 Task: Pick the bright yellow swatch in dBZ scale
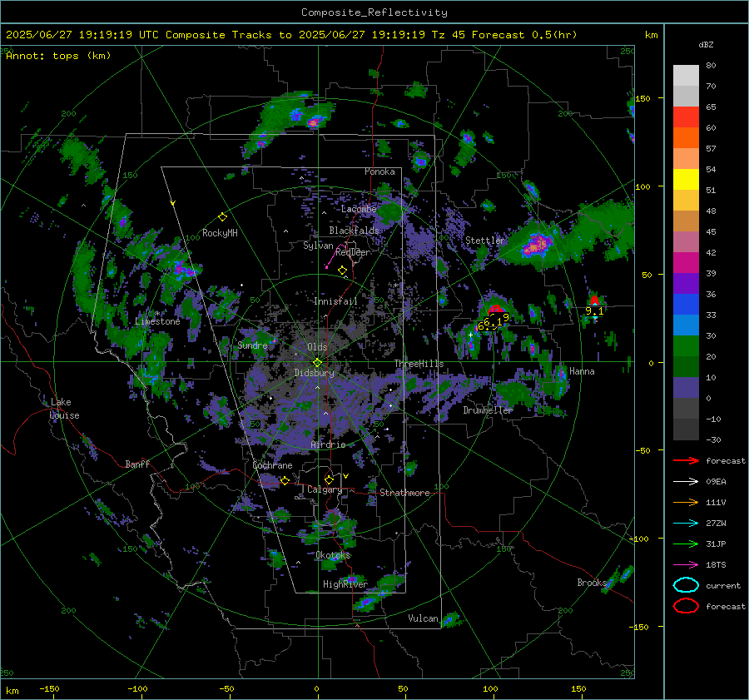(686, 180)
